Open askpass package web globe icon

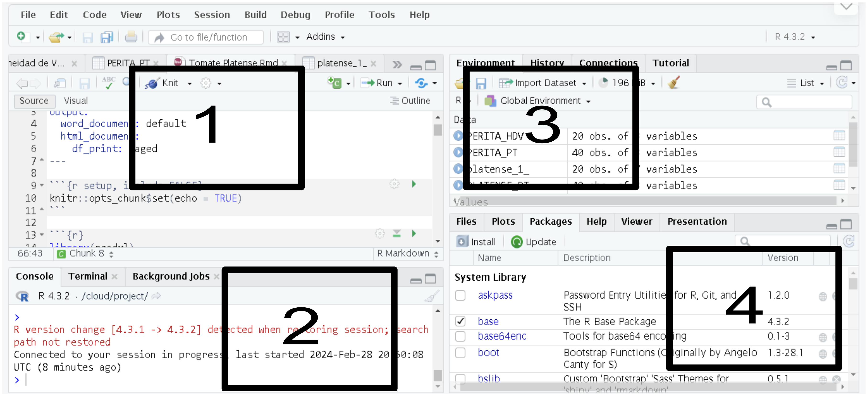pyautogui.click(x=823, y=297)
